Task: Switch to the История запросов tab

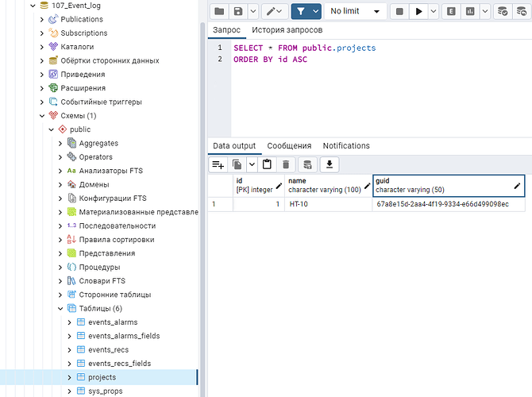Action: point(287,30)
